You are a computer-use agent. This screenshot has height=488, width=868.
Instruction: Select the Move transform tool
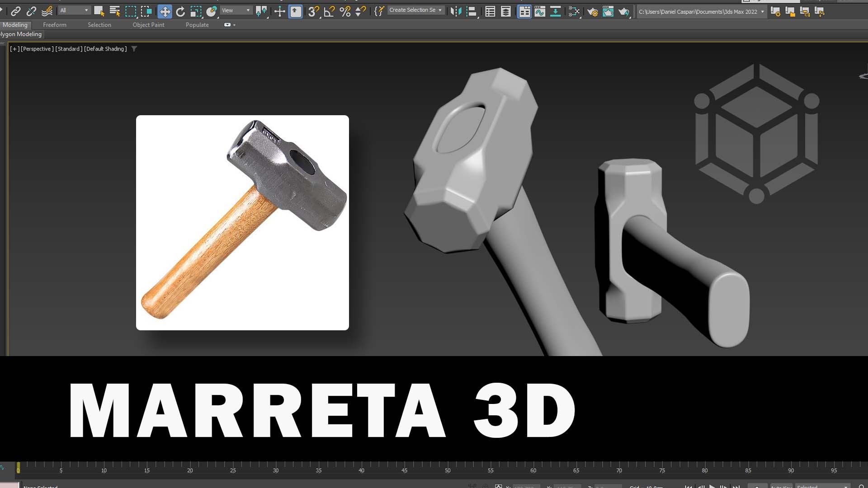(165, 12)
